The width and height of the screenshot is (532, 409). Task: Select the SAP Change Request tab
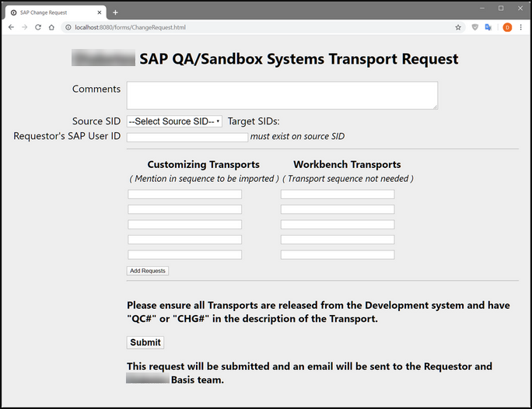click(56, 12)
